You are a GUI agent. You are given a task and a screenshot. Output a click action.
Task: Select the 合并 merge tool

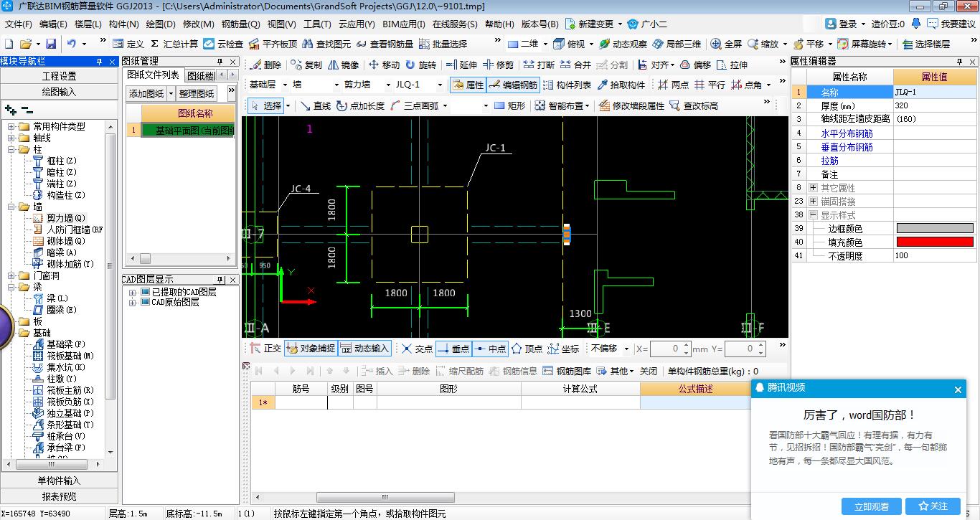(575, 65)
